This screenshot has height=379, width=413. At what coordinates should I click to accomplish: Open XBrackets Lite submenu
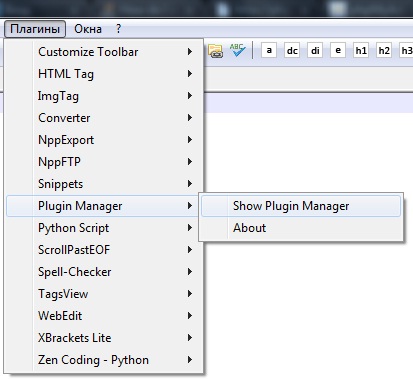(104, 338)
